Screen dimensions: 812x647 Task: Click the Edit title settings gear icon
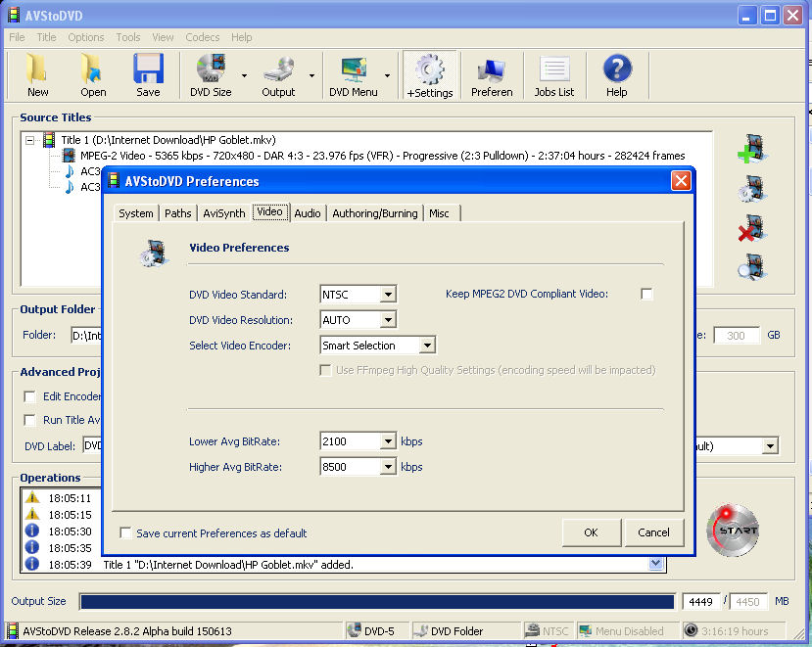(x=752, y=188)
